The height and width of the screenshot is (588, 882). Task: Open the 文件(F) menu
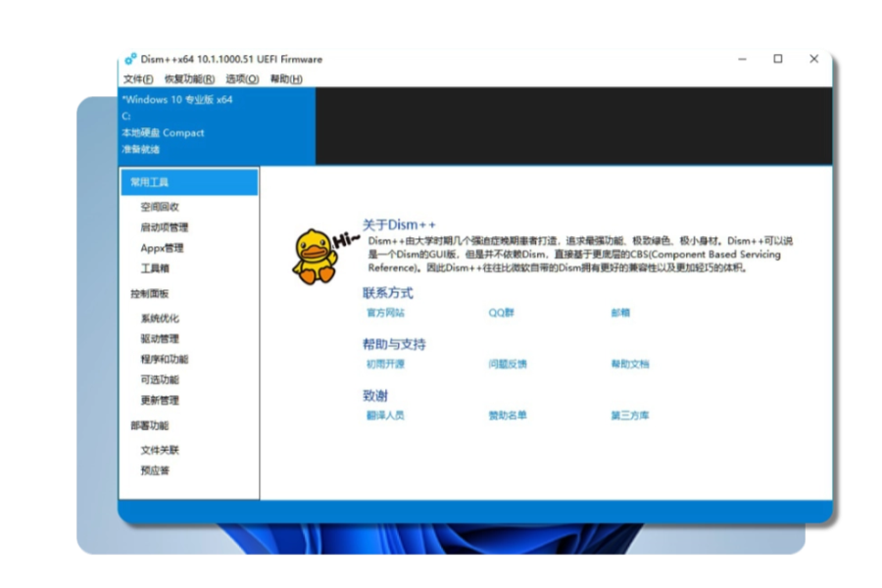point(138,78)
